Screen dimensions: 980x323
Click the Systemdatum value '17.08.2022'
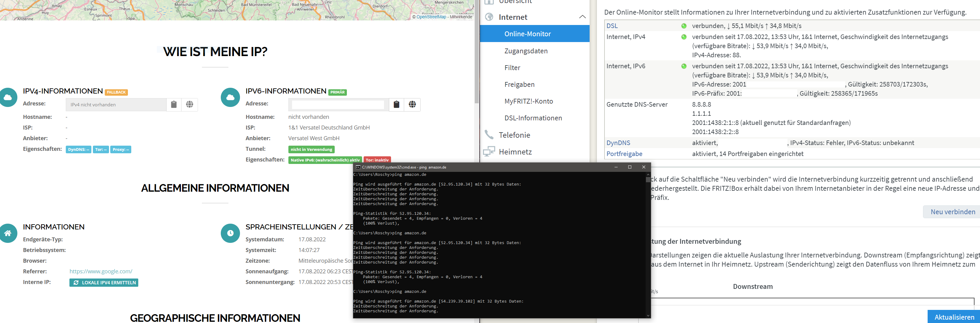pyautogui.click(x=312, y=239)
